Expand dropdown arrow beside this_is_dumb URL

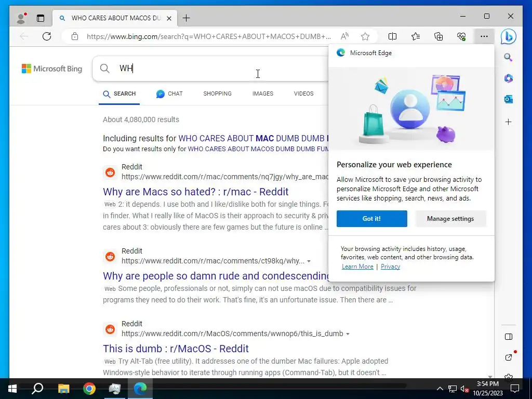348,334
